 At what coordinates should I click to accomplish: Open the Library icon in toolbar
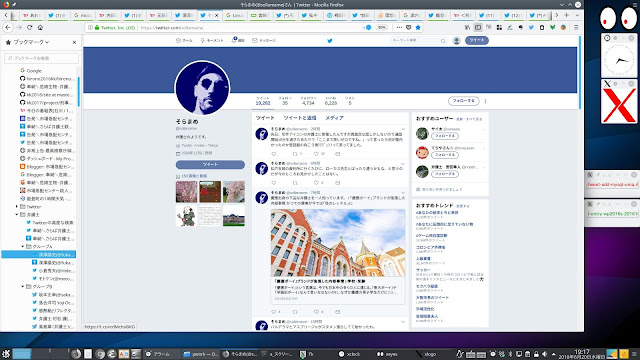[467, 27]
